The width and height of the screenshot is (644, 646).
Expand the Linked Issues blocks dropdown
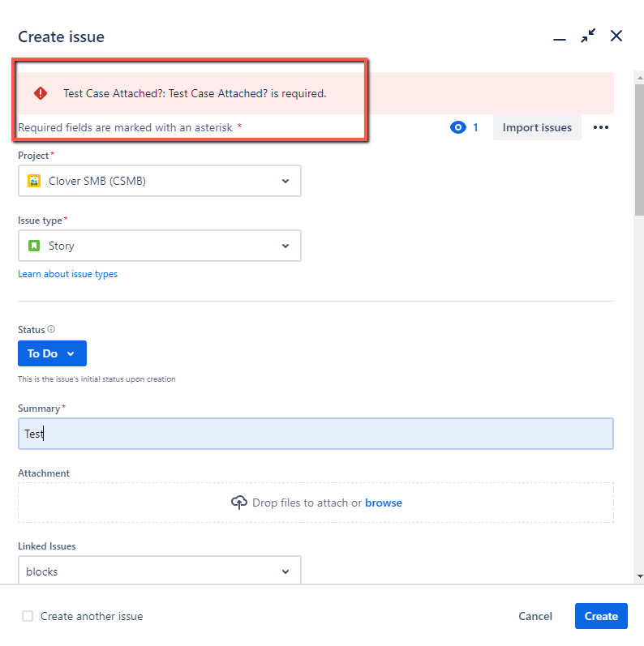pyautogui.click(x=160, y=571)
